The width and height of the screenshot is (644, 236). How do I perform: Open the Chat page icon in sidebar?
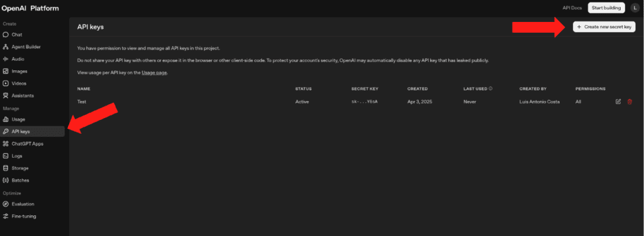point(6,35)
